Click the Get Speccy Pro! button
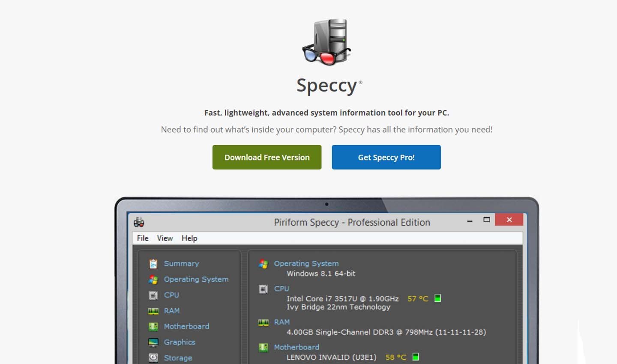The width and height of the screenshot is (617, 364). pos(386,157)
